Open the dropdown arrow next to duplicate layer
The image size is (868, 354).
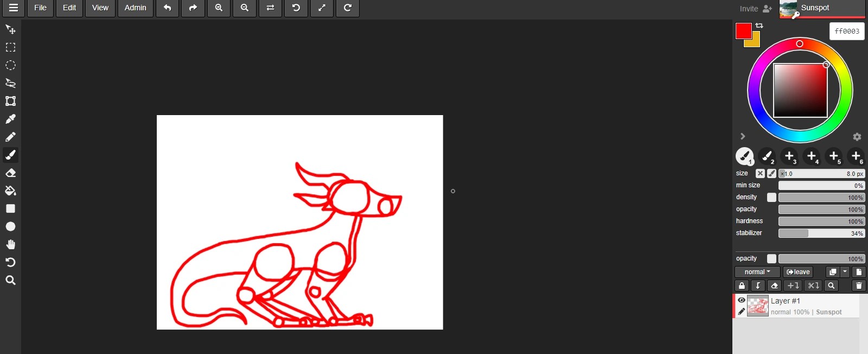pyautogui.click(x=845, y=272)
